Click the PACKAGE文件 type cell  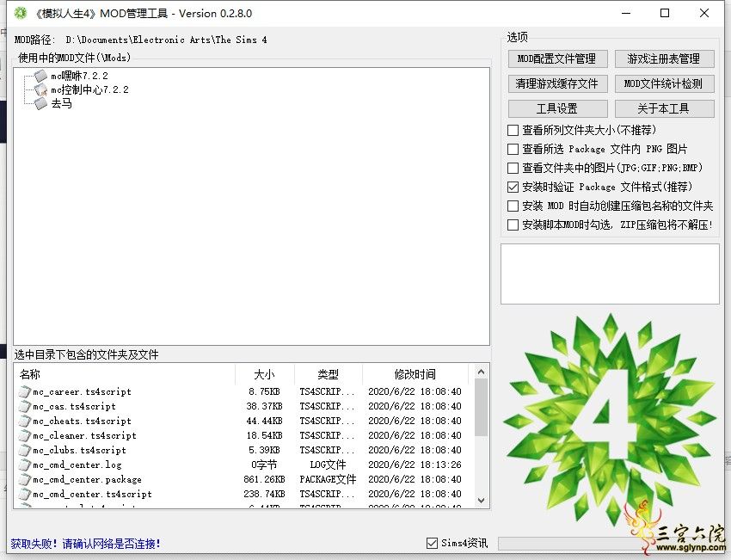click(x=328, y=479)
